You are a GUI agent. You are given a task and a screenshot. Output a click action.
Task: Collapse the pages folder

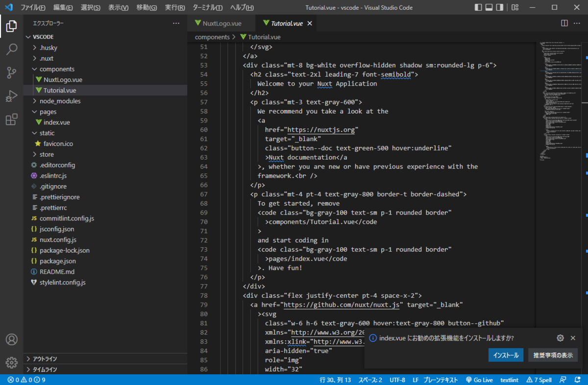(x=105, y=112)
